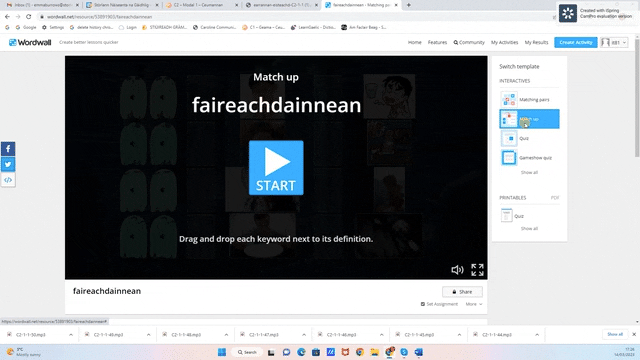Show all interactive templates
Screen dimensions: 640x360
[529, 173]
